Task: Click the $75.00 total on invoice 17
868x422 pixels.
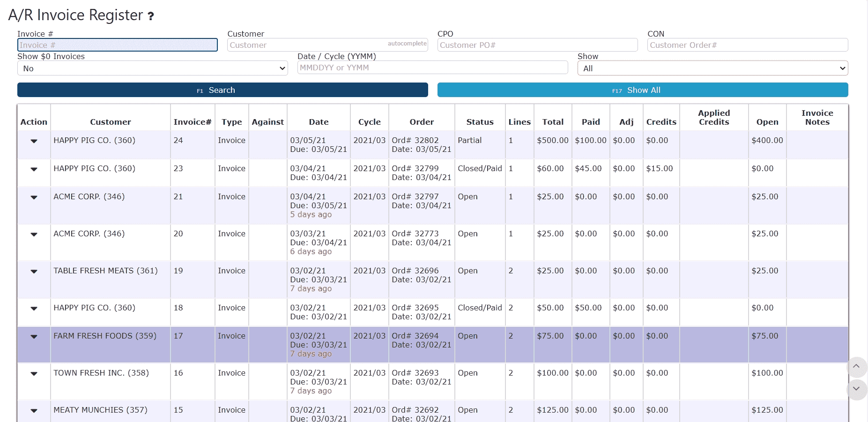Action: pyautogui.click(x=550, y=336)
